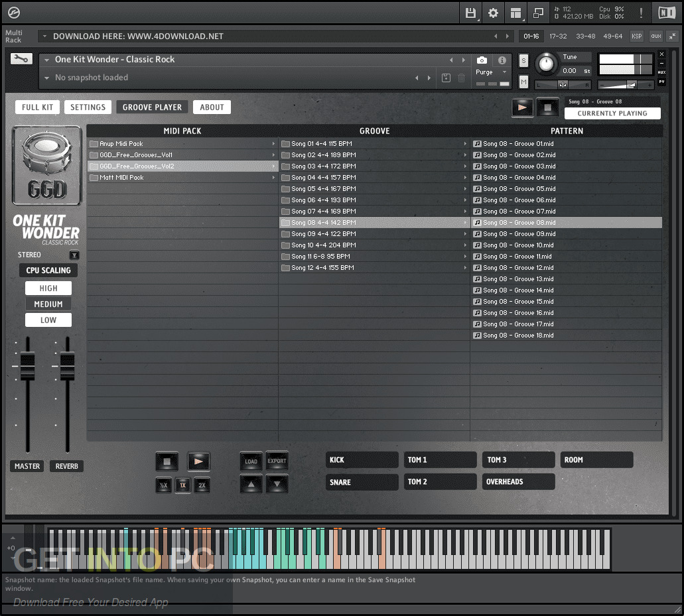
Task: Show instrument info icon
Action: click(x=502, y=60)
